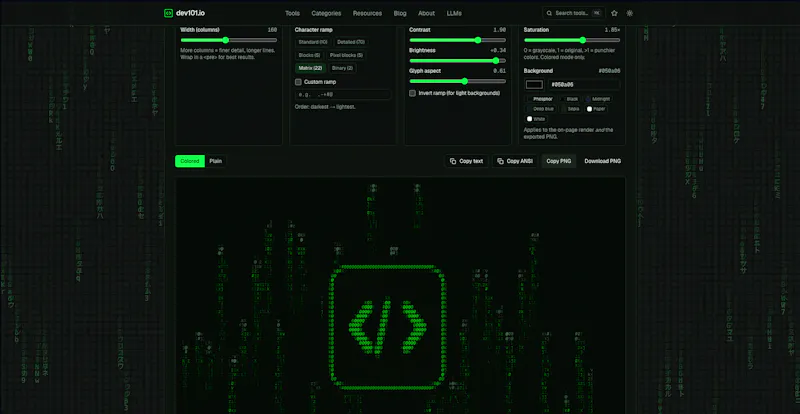This screenshot has height=414, width=800.
Task: Click the Glyph aspect value 0.61
Action: point(499,71)
